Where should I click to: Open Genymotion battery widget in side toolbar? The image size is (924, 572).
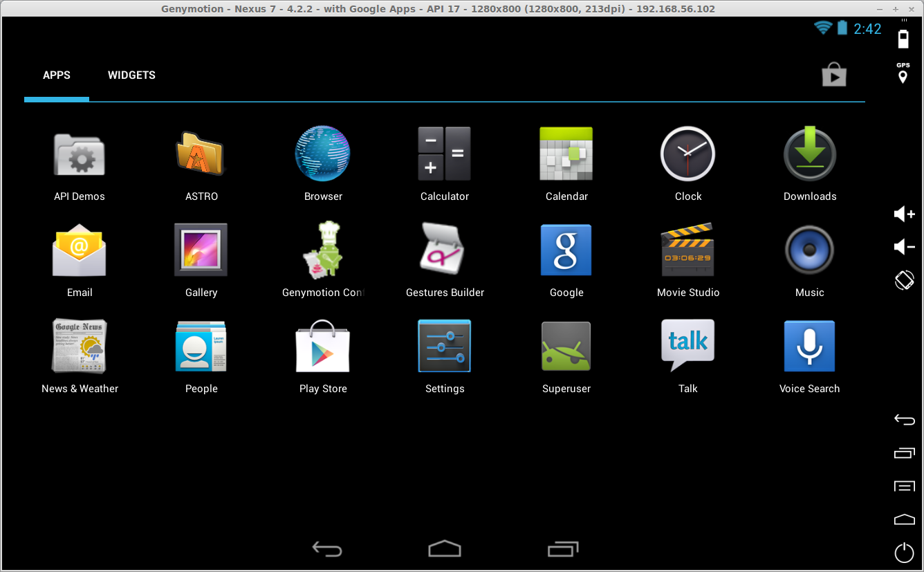point(903,37)
